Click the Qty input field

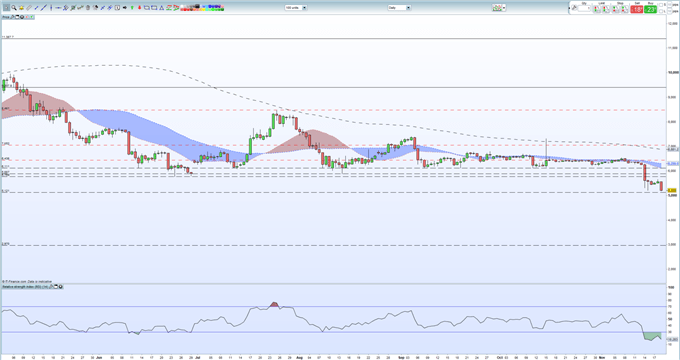click(584, 9)
